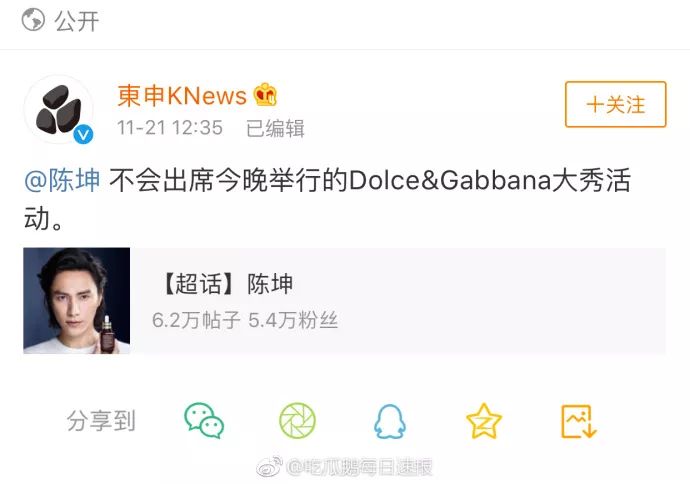Viewport: 690px width, 484px height.
Task: Open 【超话】陈坤 topic title
Action: (x=227, y=283)
